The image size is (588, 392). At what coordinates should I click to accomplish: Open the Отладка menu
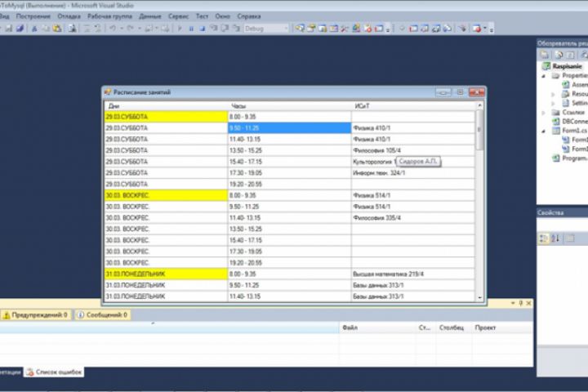click(x=69, y=16)
